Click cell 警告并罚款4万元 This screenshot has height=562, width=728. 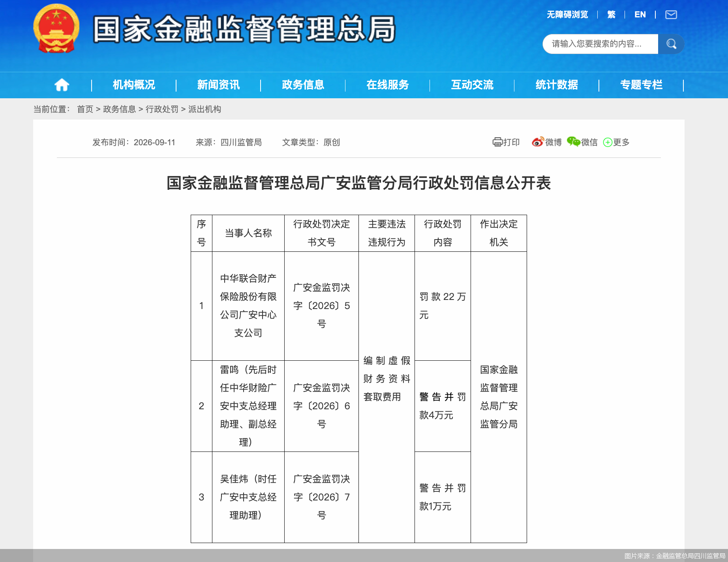pyautogui.click(x=443, y=406)
